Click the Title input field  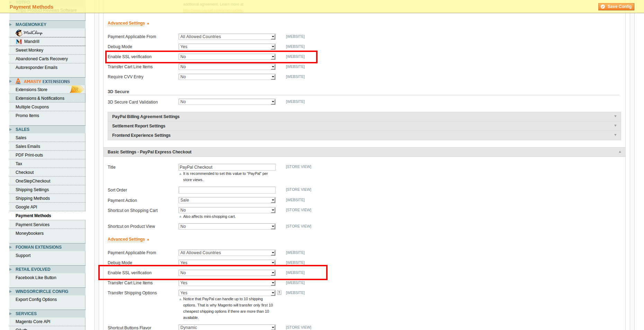pos(227,167)
